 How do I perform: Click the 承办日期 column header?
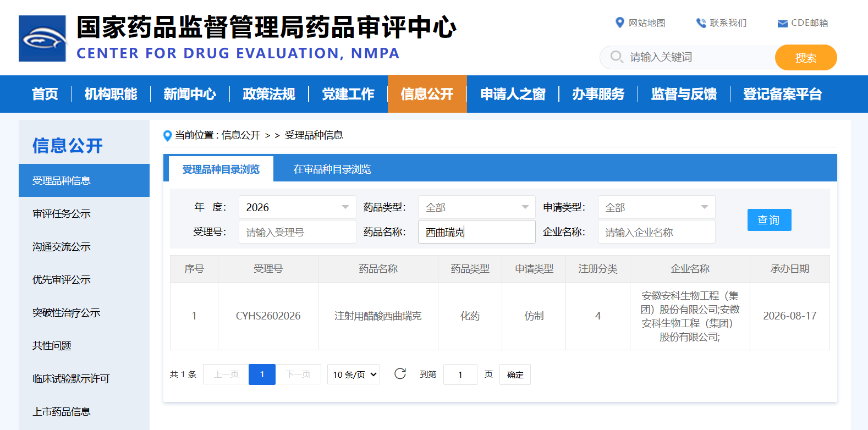point(790,269)
